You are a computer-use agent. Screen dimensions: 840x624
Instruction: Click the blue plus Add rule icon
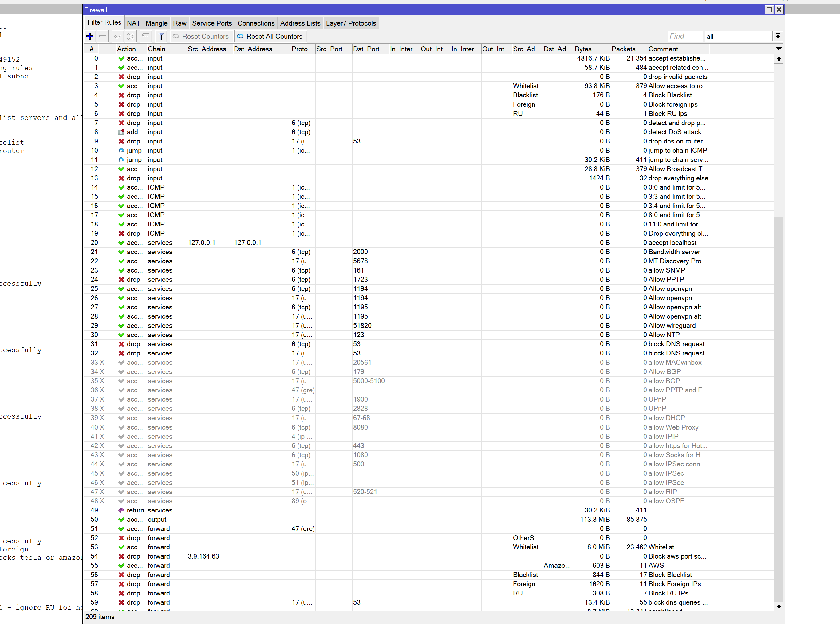click(x=90, y=36)
